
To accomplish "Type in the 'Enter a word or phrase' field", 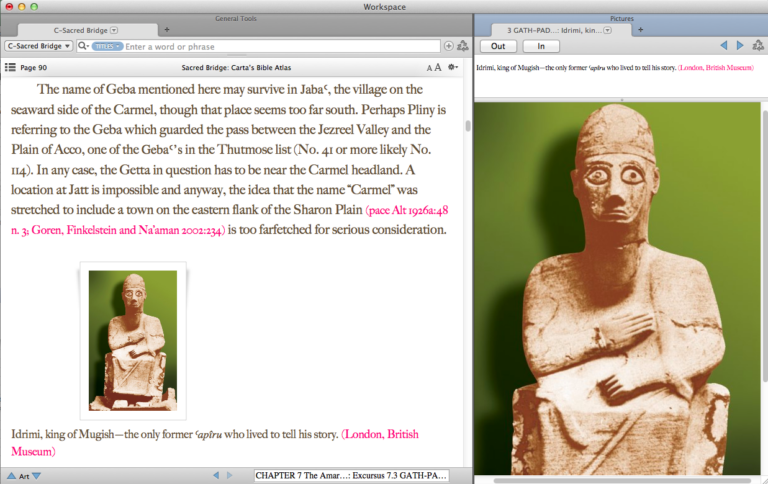I will 280,46.
